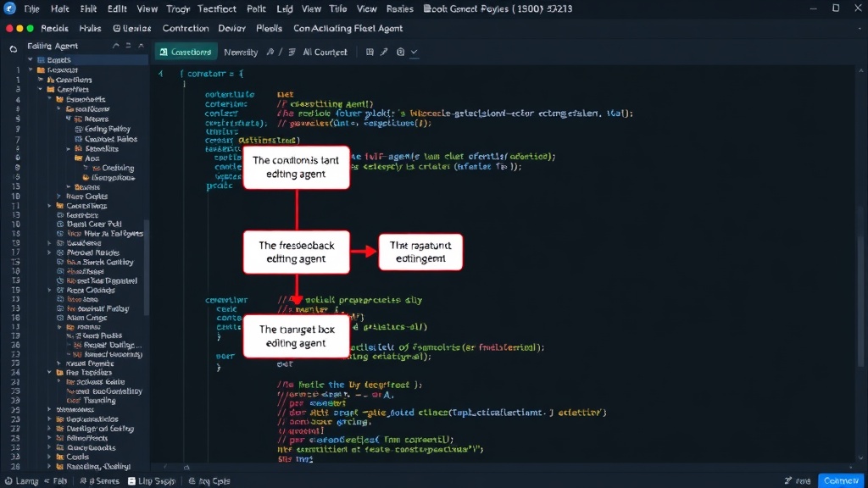Click the grid icon of top Bepets row
The image size is (868, 488).
tap(41, 60)
